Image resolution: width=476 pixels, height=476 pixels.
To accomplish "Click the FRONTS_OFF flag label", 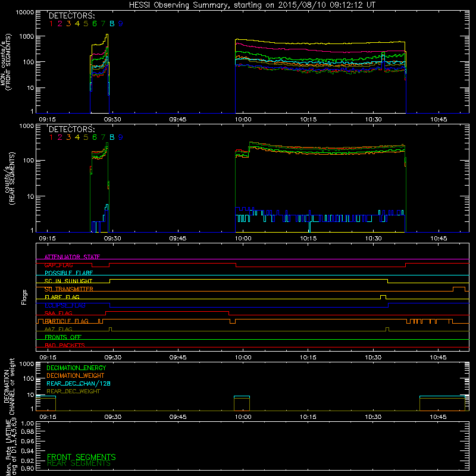I will (x=63, y=337).
